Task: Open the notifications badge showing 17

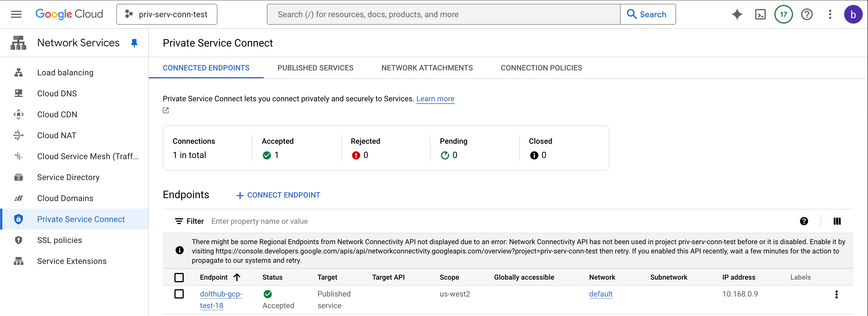Action: pos(783,14)
